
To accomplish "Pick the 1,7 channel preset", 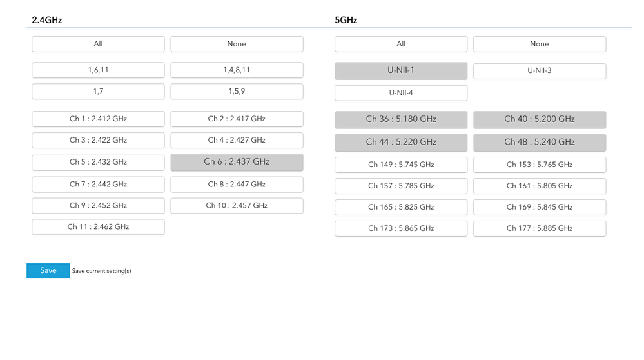I will click(98, 91).
